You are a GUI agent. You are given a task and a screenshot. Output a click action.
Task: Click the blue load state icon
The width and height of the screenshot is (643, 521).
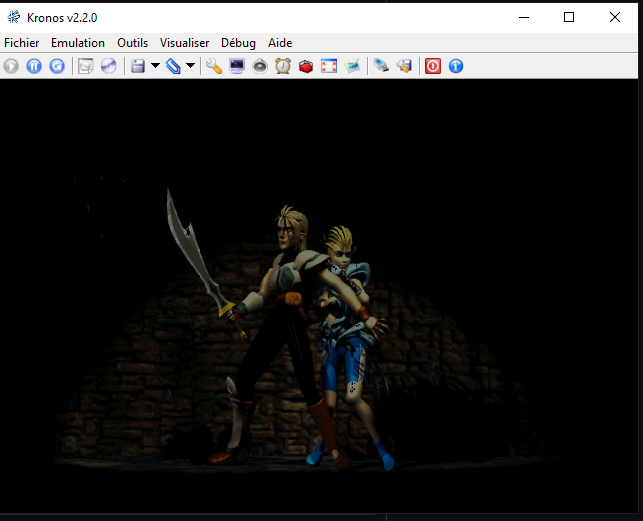pyautogui.click(x=173, y=66)
